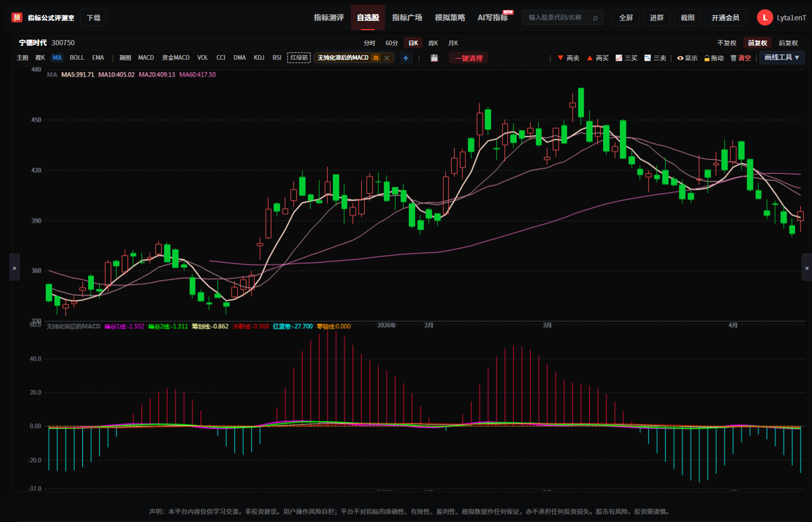Click the 全屏 button
Screen dimensions: 812x522
[626, 18]
